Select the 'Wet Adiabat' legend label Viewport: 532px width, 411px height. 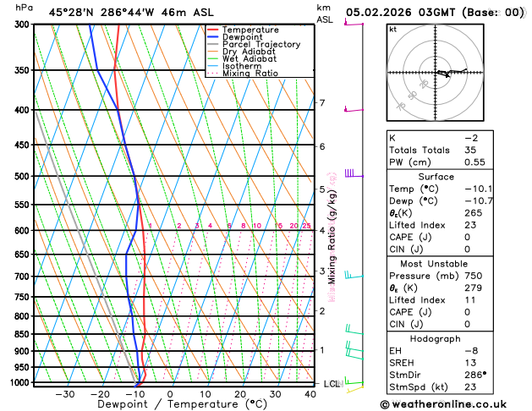pos(250,58)
